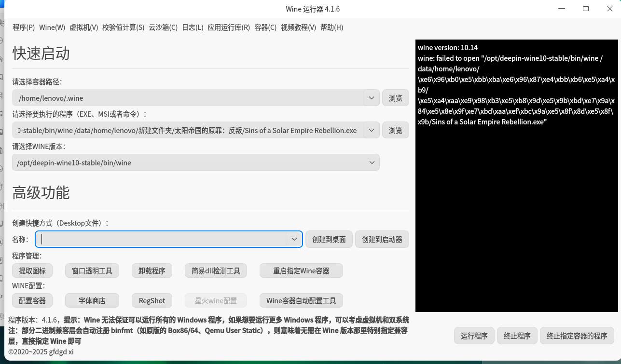
Task: Open the 容器(C) menu
Action: tap(265, 27)
